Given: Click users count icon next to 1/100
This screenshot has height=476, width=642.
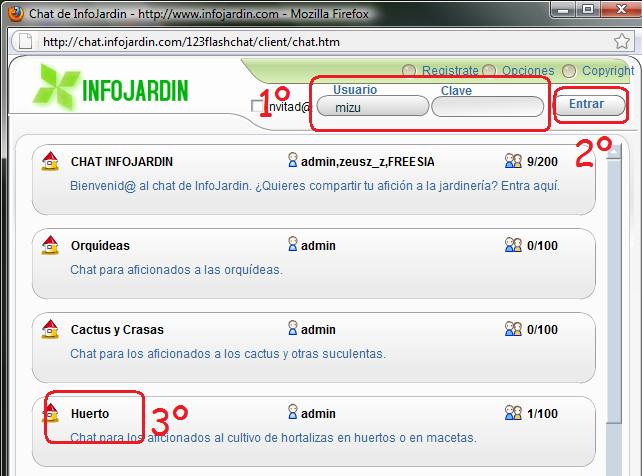Looking at the screenshot, I should (513, 413).
